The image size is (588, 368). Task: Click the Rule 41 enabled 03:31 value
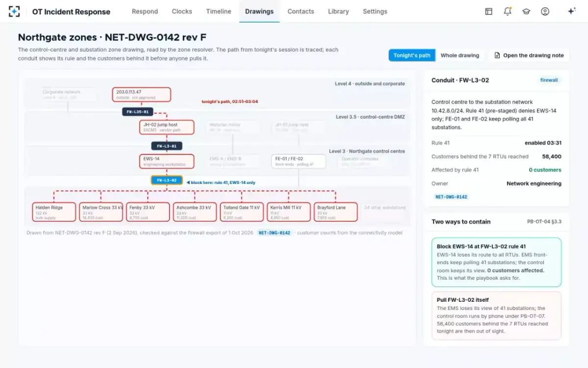click(x=543, y=143)
